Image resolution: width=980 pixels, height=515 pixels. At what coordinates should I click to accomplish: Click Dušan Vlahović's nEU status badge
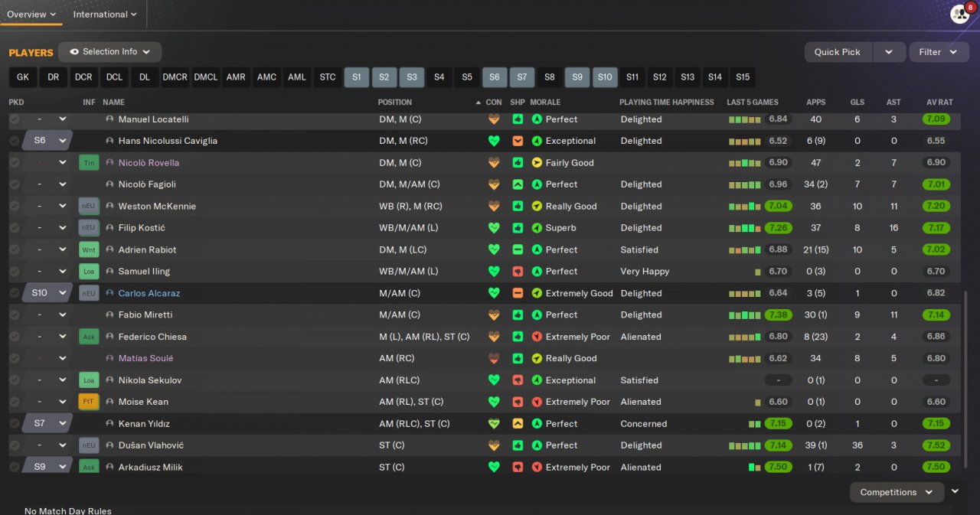point(89,445)
